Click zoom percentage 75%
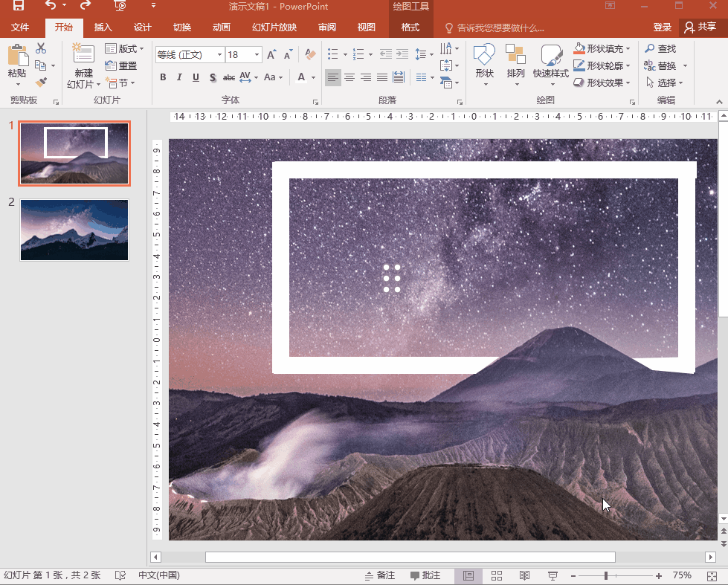This screenshot has width=728, height=585. pyautogui.click(x=682, y=576)
